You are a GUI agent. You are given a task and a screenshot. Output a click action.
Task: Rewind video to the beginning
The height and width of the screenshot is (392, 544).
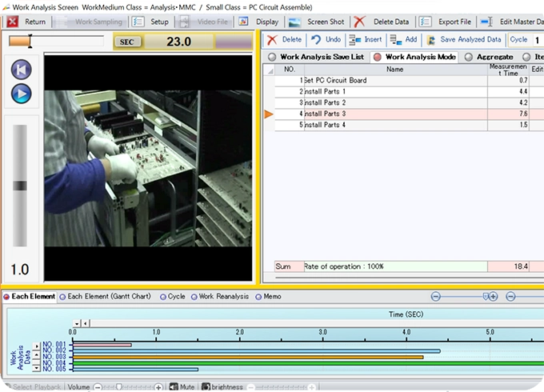pyautogui.click(x=21, y=70)
